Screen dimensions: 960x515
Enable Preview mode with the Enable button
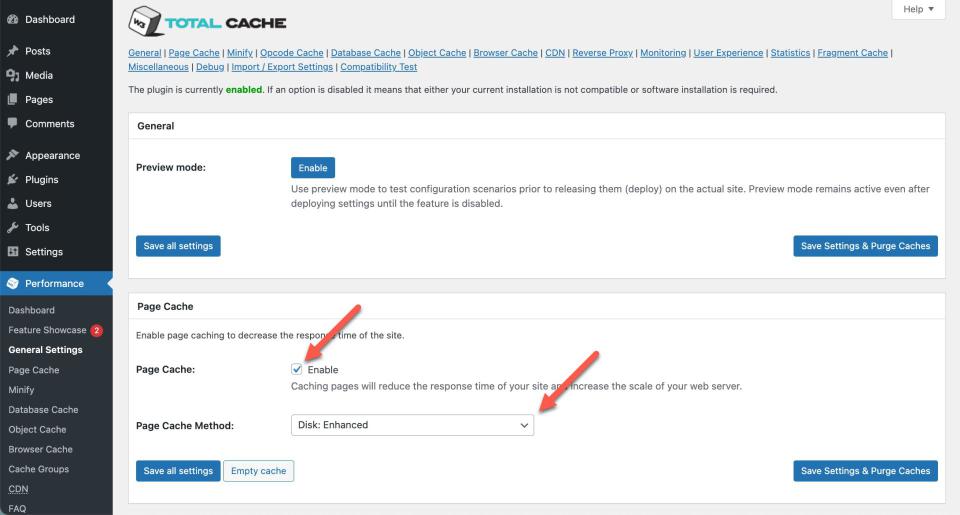[x=312, y=168]
